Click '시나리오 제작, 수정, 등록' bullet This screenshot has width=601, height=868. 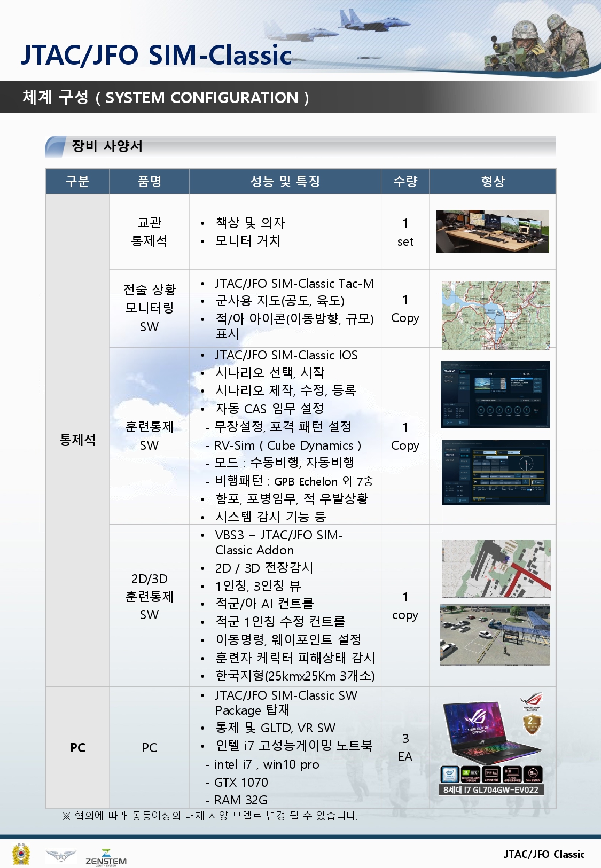285,390
